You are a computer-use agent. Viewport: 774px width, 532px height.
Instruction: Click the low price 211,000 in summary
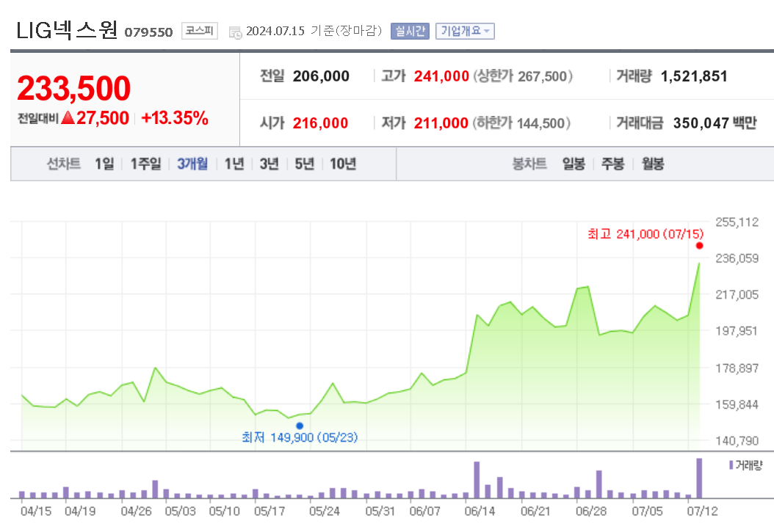tap(441, 123)
